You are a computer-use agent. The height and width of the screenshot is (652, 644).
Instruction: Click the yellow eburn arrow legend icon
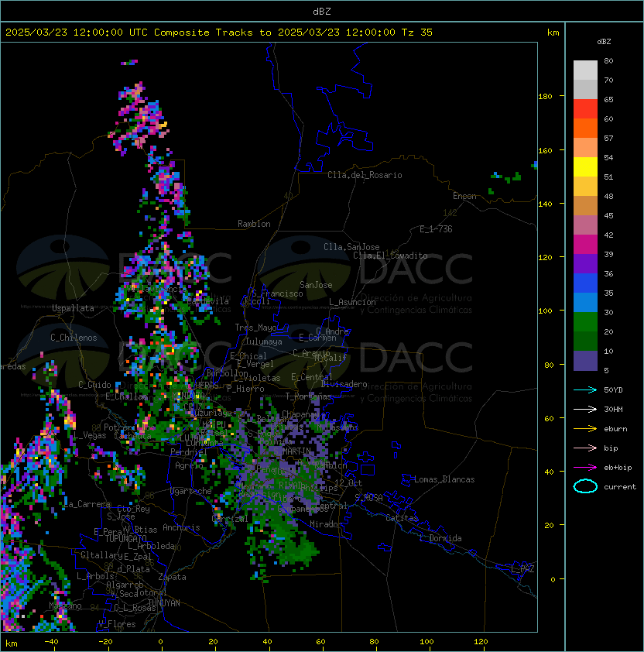585,429
